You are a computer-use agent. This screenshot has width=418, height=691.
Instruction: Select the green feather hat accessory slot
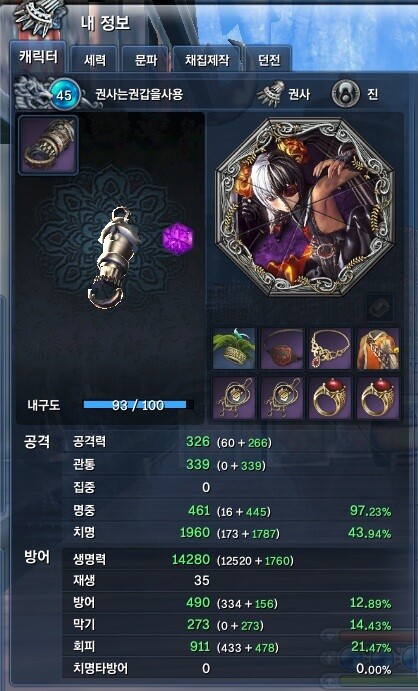(234, 348)
